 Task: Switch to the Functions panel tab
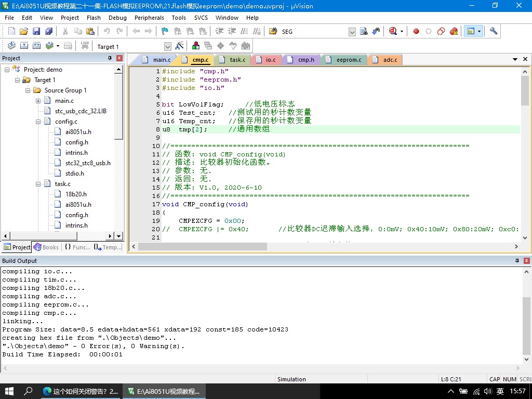click(77, 247)
